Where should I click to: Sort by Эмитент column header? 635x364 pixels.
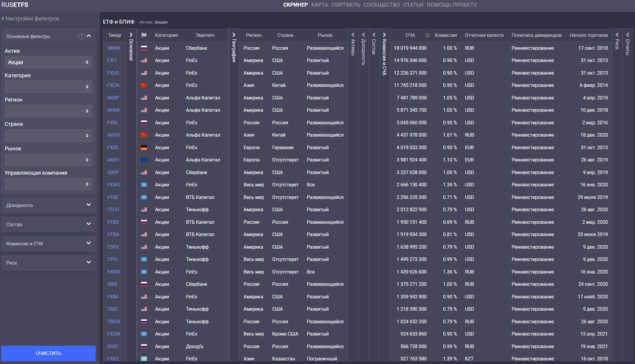pos(205,35)
